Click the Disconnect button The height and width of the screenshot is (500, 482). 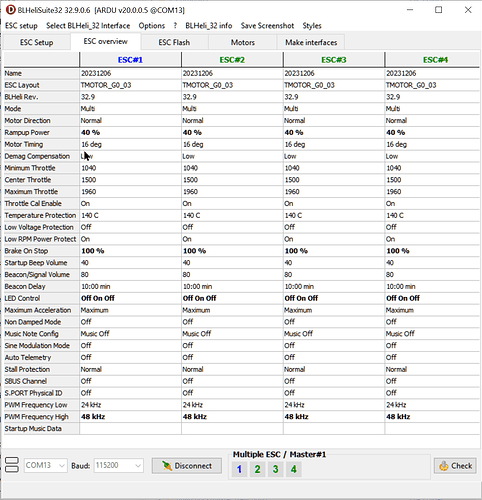pos(187,466)
